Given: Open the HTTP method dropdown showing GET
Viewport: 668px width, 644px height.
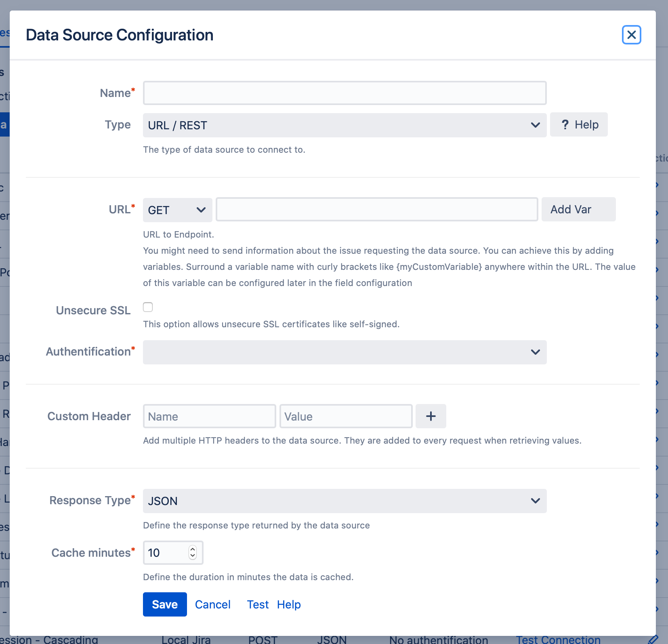Looking at the screenshot, I should [177, 209].
